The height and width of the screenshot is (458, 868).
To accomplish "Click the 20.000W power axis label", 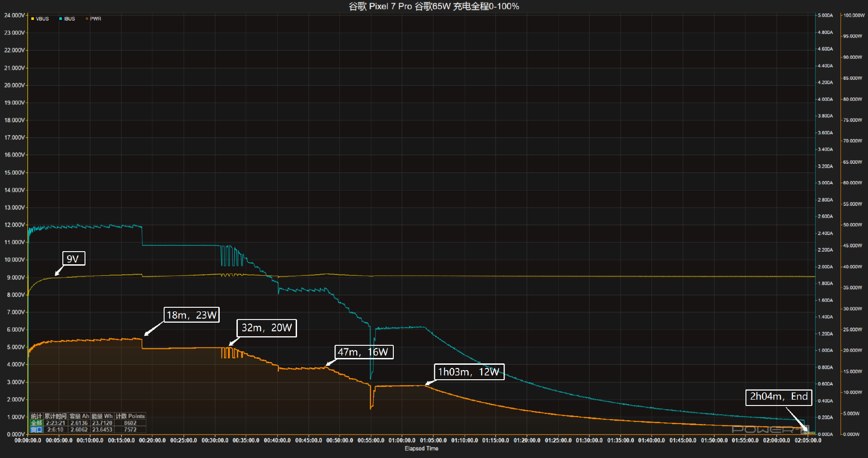I will tap(853, 350).
